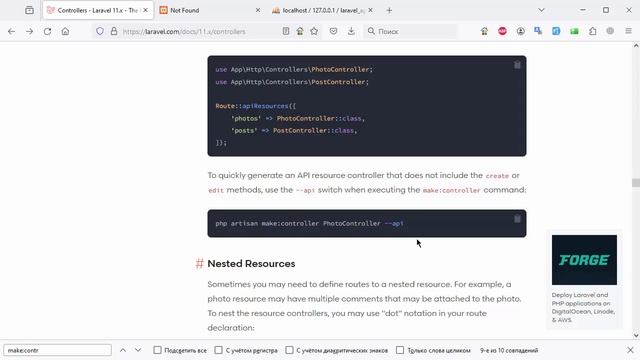Reload the current page

tap(47, 31)
